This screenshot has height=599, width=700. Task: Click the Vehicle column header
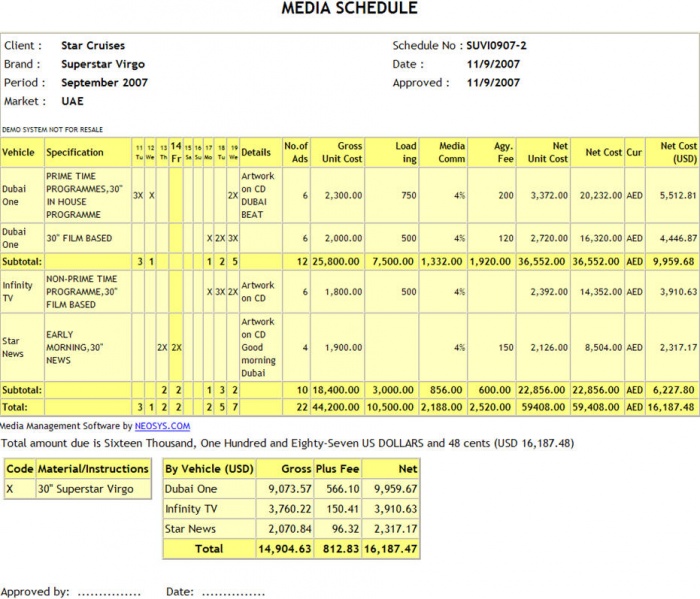click(22, 153)
